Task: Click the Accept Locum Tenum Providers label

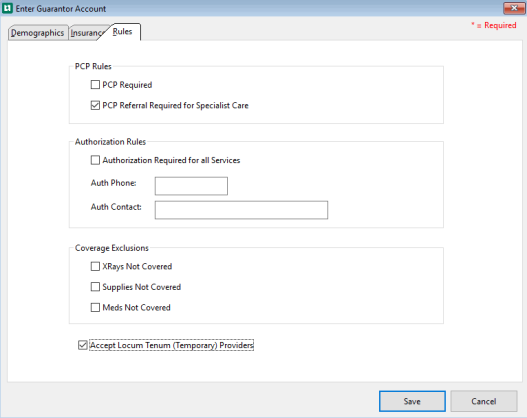Action: click(171, 345)
